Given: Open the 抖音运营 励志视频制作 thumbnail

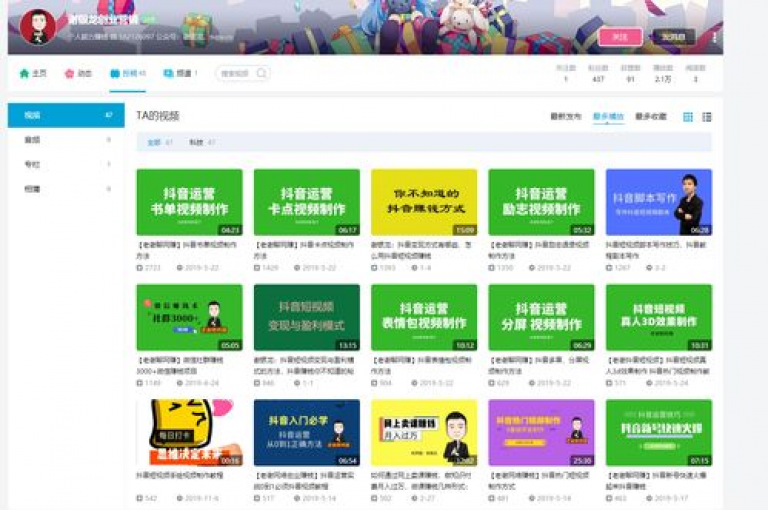Looking at the screenshot, I should pos(541,202).
